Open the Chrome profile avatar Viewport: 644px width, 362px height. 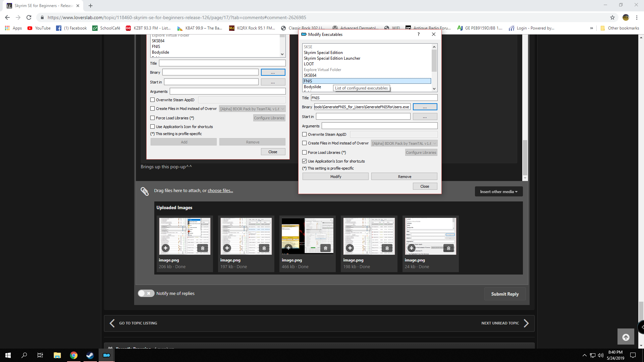[626, 17]
